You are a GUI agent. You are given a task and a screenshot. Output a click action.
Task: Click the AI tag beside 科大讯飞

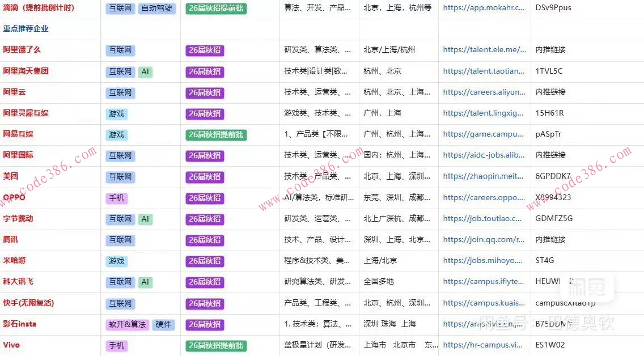145,282
